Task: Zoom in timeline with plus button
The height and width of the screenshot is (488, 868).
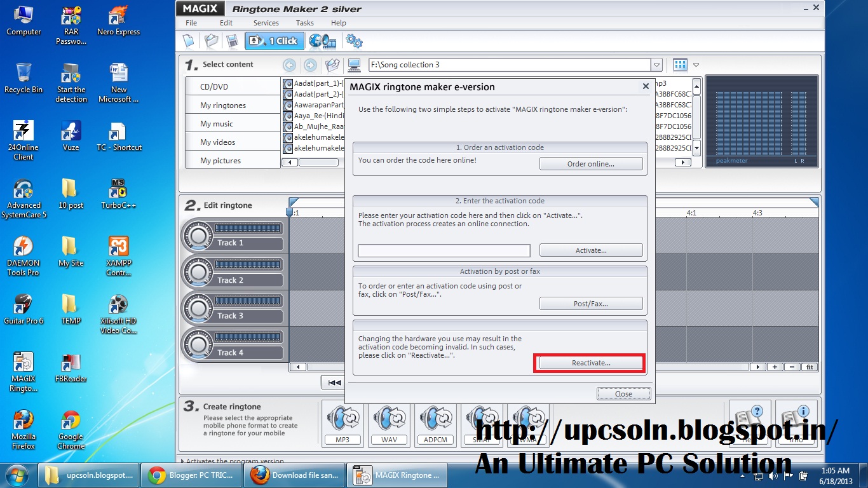Action: pos(775,367)
